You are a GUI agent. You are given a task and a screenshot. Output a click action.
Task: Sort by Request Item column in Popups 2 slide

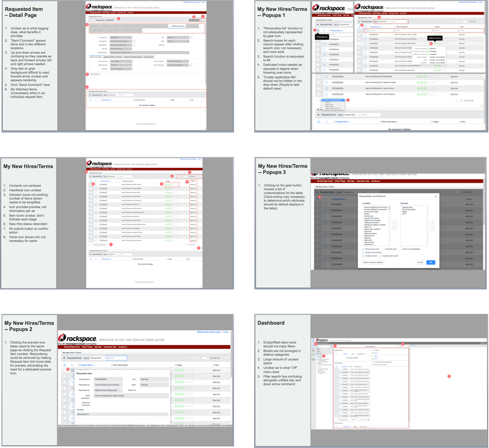[x=87, y=365]
